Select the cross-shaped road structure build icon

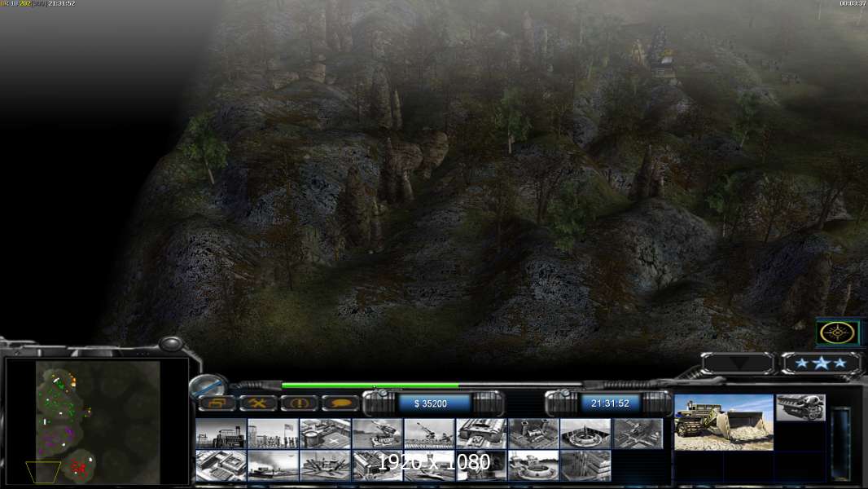[x=638, y=434]
